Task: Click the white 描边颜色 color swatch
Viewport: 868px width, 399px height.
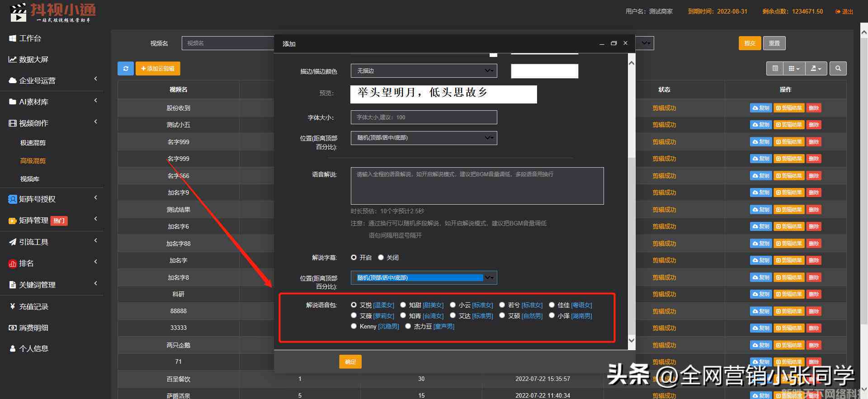Action: [x=544, y=71]
